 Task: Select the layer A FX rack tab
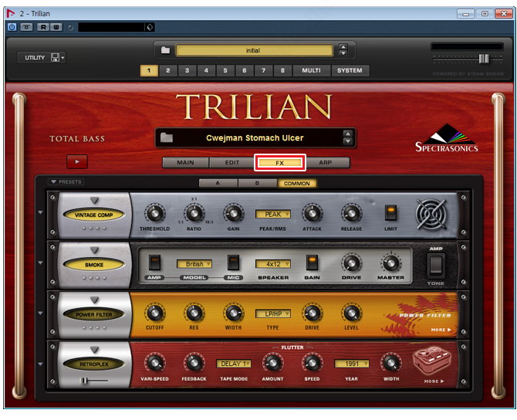[218, 183]
